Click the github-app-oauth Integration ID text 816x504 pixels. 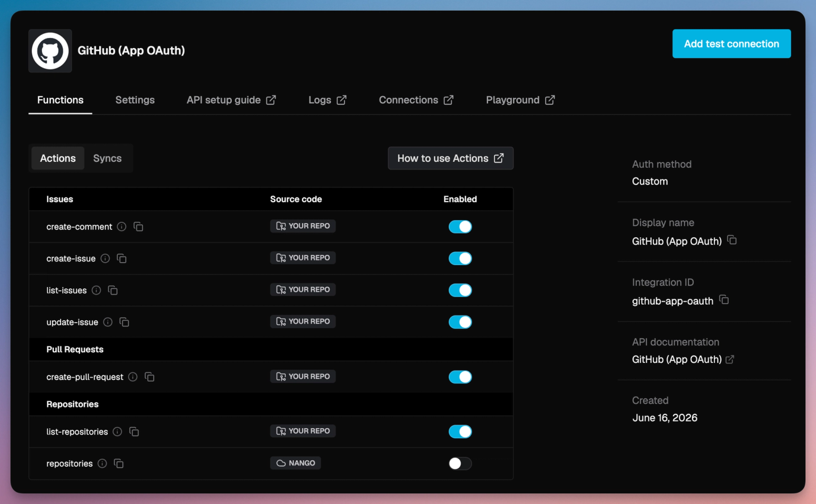(673, 301)
